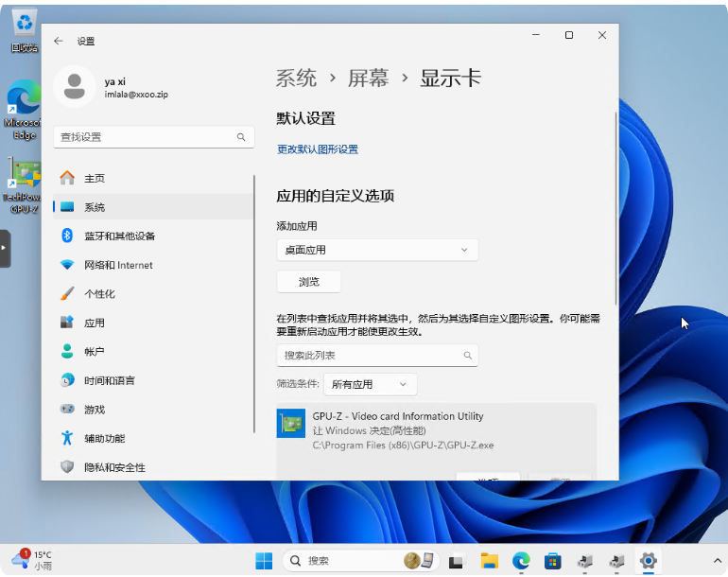Show hidden tray icons chevron

click(717, 561)
